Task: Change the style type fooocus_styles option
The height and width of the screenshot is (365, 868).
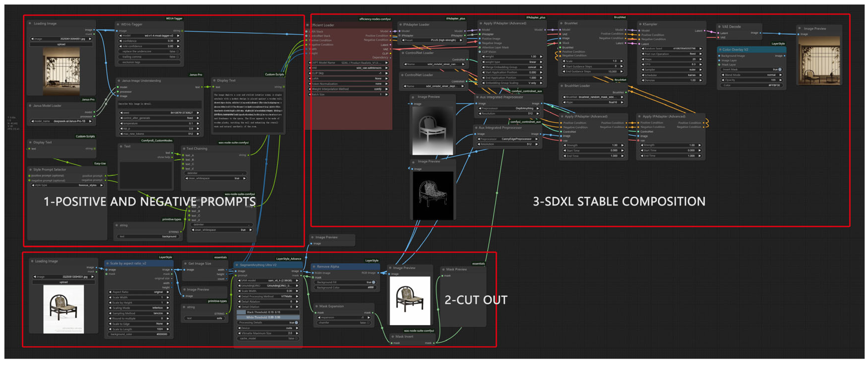Action: coord(67,185)
